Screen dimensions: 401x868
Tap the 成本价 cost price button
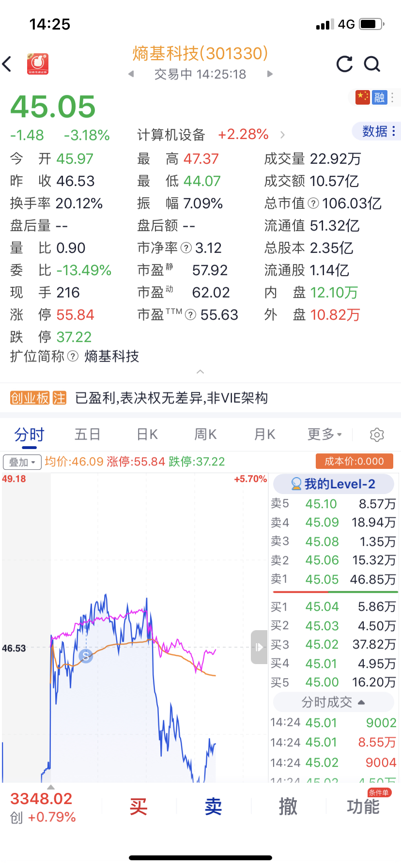tap(354, 462)
